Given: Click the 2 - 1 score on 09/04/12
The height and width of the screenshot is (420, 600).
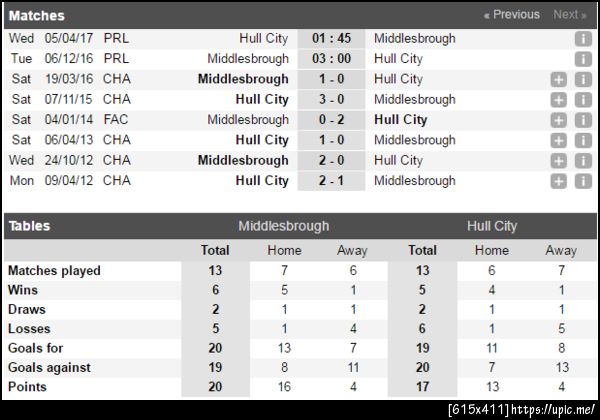Looking at the screenshot, I should [331, 181].
